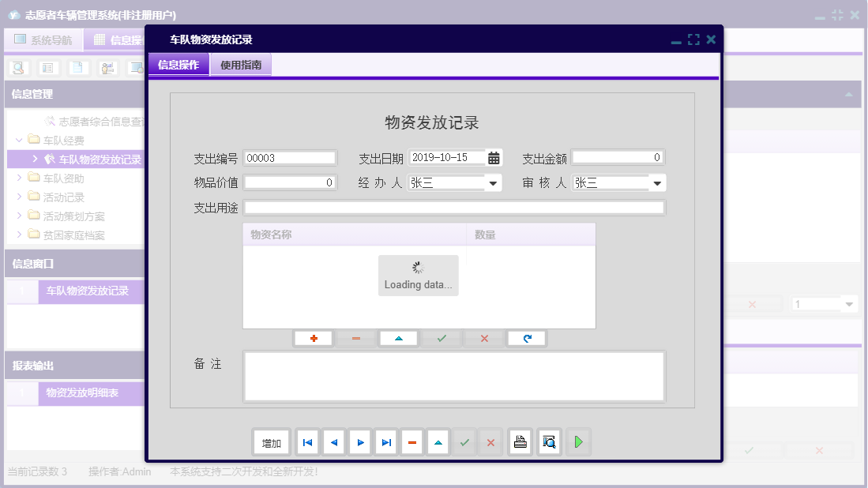This screenshot has height=488, width=868.
Task: Edit current row using the blue triangle icon
Action: [399, 338]
